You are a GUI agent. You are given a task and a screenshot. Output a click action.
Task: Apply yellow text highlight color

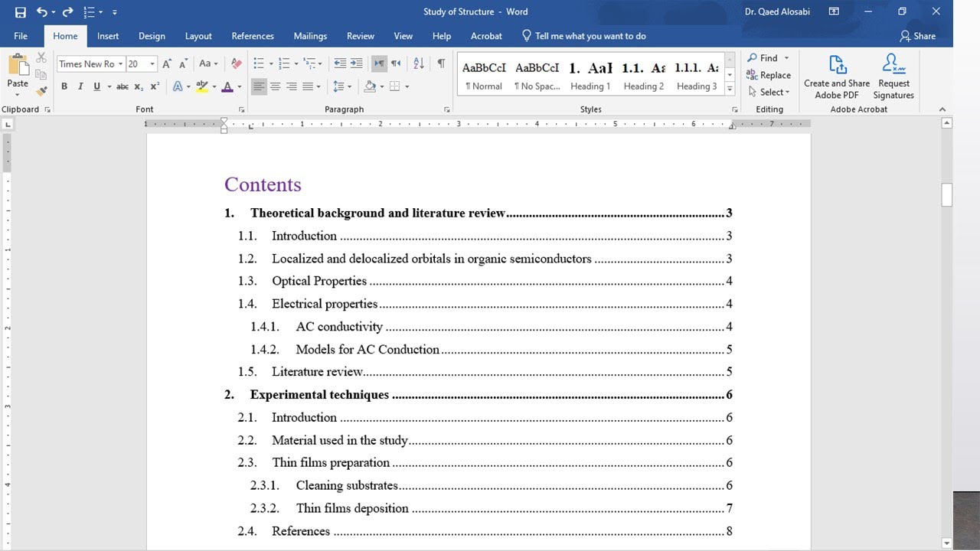tap(202, 86)
